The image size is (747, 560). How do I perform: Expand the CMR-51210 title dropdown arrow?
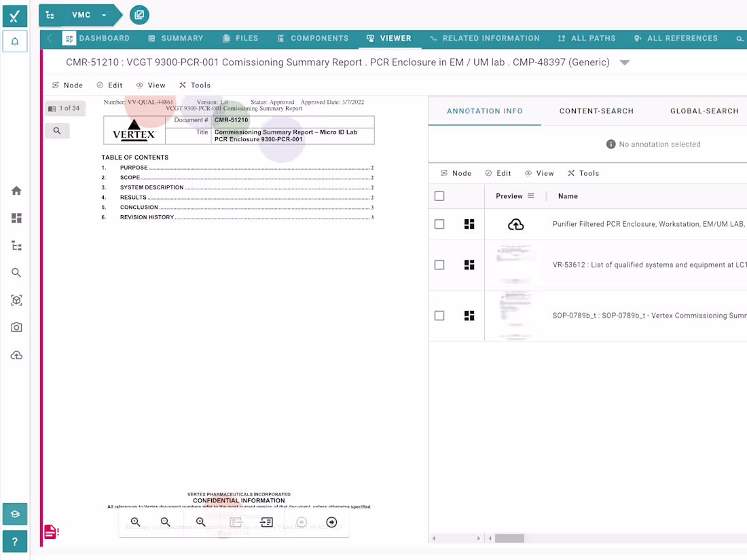(x=625, y=62)
